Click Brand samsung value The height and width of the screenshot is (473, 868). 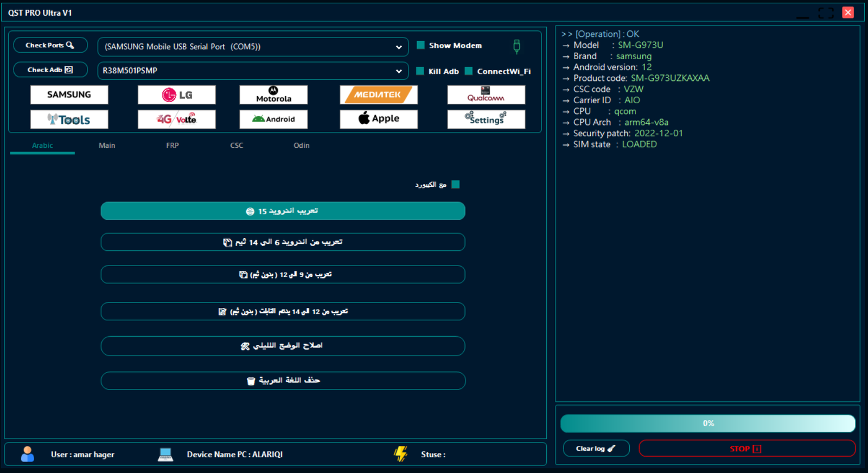tap(634, 56)
